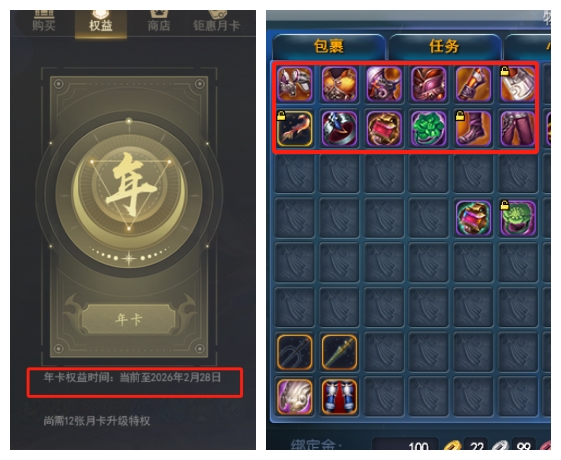Image resolution: width=561 pixels, height=460 pixels.
Task: Click the 年 emblem on the card
Action: point(129,186)
